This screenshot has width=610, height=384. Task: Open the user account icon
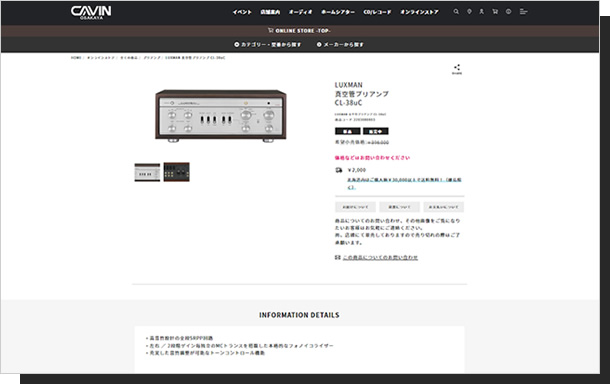[482, 12]
